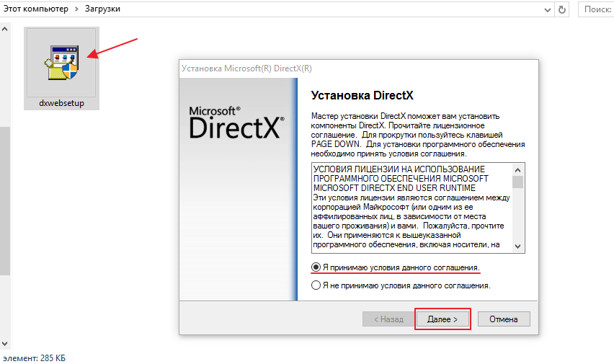
Task: Focus the "Поиск" search field
Action: (597, 9)
